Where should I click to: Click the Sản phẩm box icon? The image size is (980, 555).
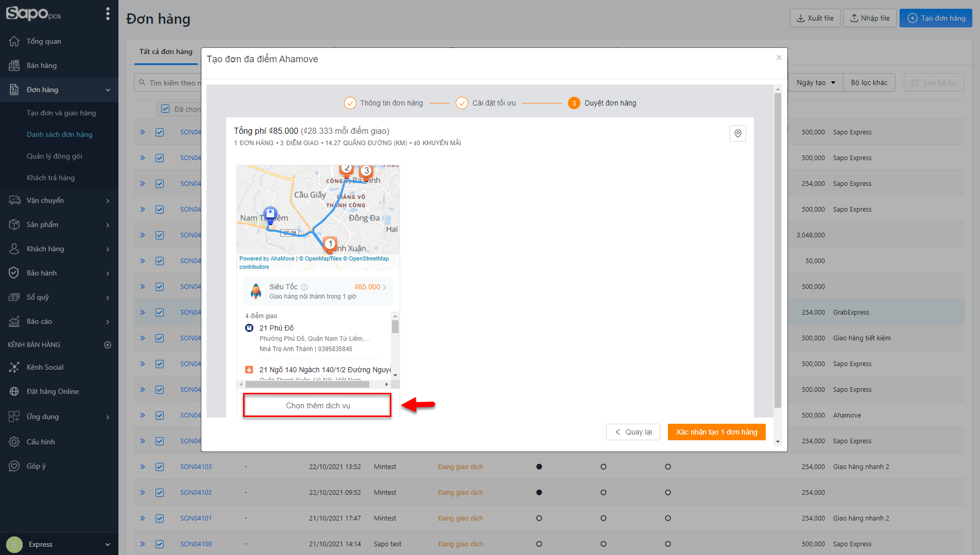14,224
